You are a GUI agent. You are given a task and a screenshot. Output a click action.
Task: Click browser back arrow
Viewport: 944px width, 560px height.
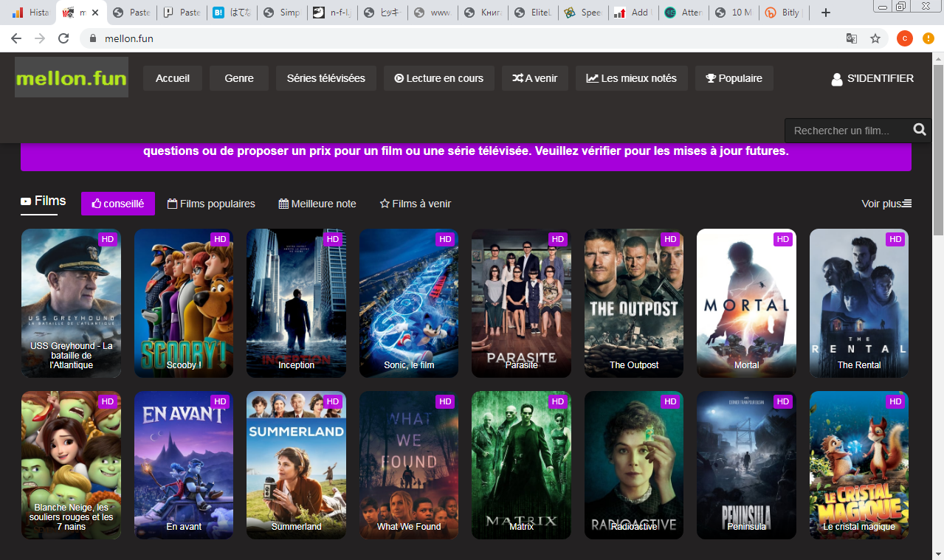(x=16, y=38)
